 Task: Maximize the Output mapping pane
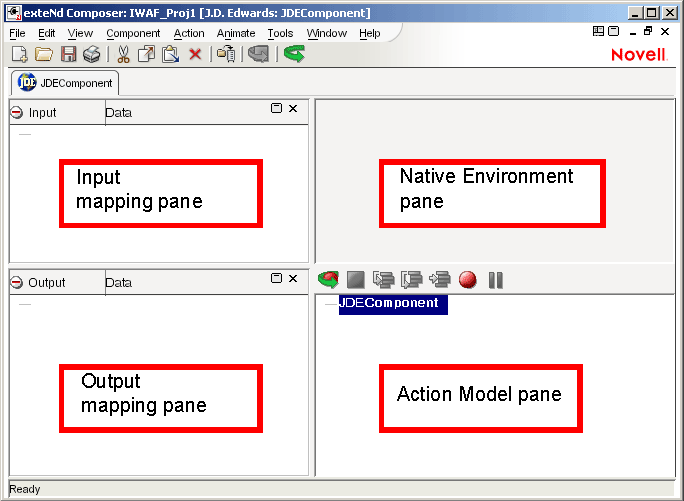(277, 278)
